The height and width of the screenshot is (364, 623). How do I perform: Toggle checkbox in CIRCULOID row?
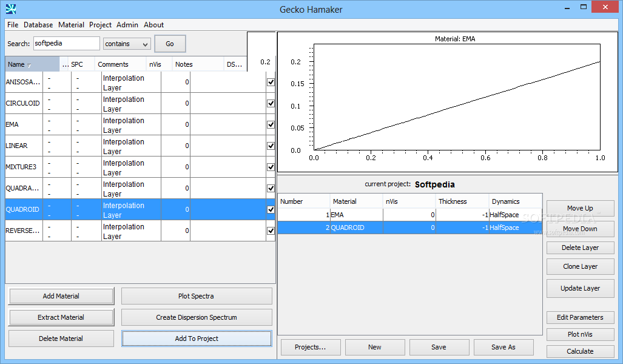[271, 103]
